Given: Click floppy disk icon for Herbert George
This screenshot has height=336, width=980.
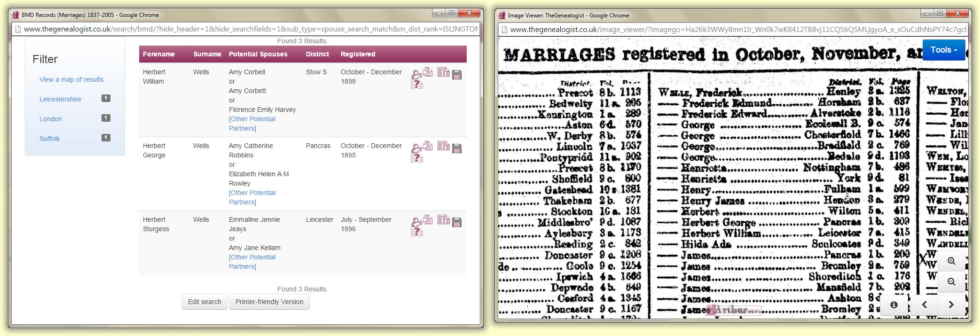Looking at the screenshot, I should pyautogui.click(x=456, y=148).
